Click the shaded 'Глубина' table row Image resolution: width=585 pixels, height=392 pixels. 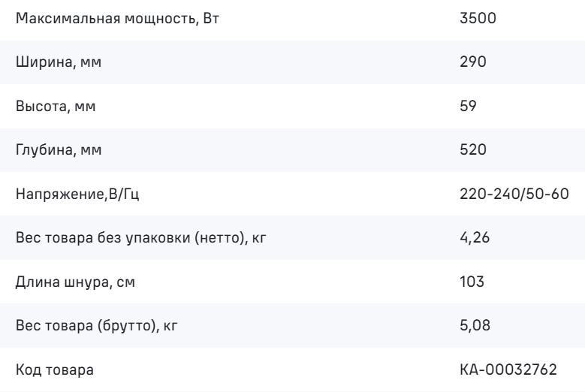[x=293, y=150]
